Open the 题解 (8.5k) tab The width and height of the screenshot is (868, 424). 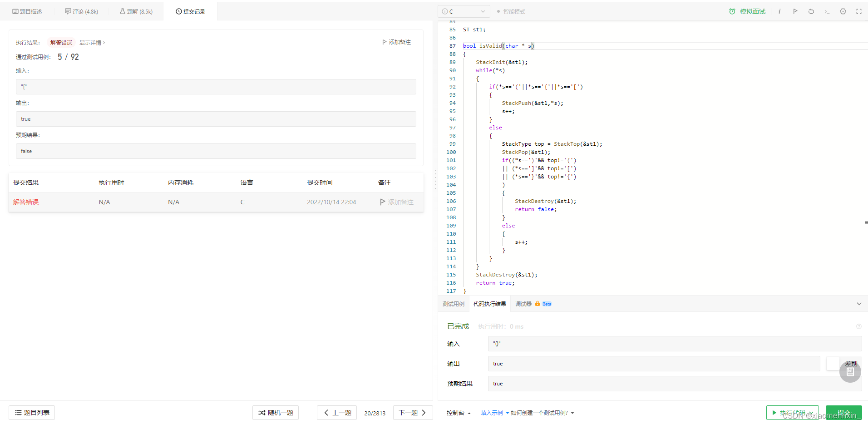tap(136, 11)
